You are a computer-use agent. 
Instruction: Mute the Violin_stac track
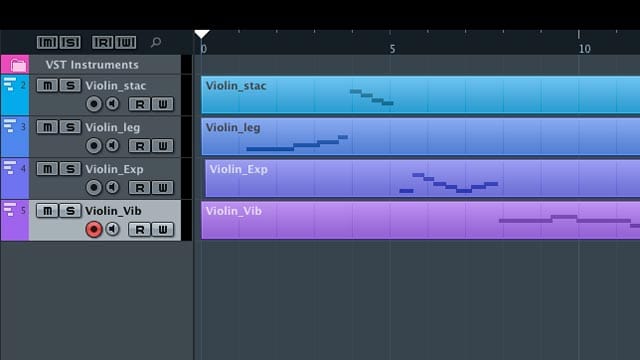[47, 85]
